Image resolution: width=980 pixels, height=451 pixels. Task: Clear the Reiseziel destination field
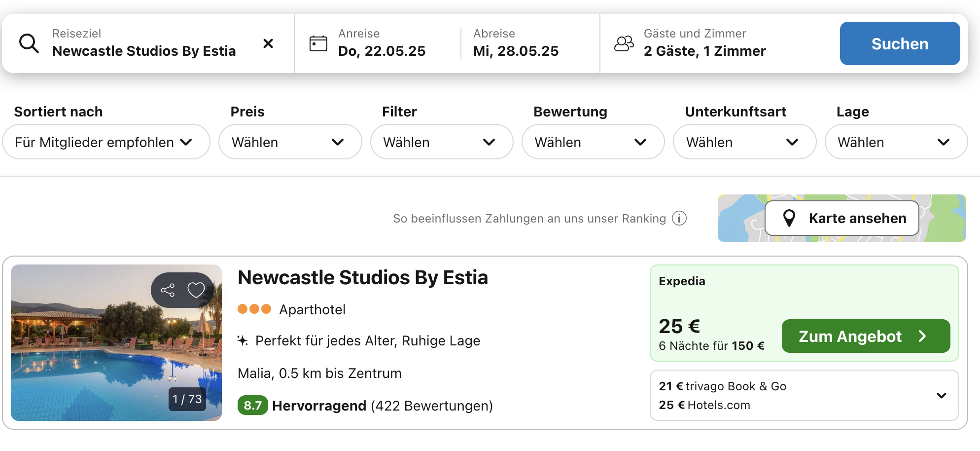click(268, 43)
